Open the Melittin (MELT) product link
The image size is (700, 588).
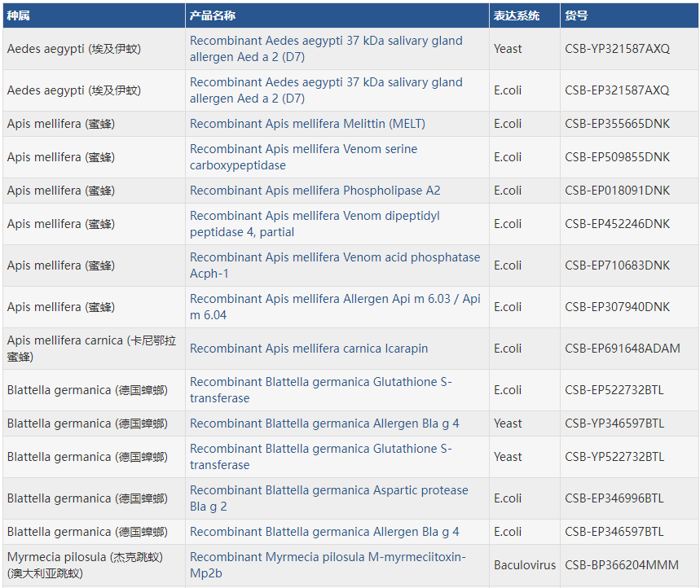pos(307,124)
